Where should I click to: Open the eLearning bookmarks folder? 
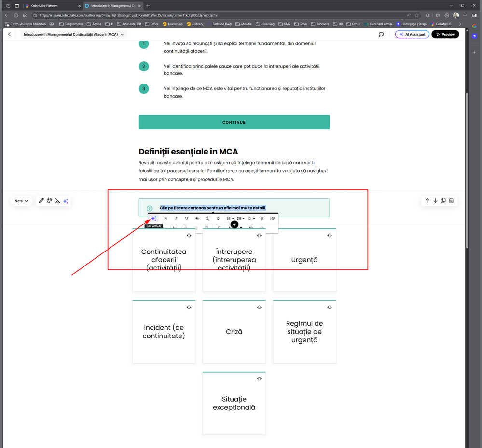tap(265, 24)
